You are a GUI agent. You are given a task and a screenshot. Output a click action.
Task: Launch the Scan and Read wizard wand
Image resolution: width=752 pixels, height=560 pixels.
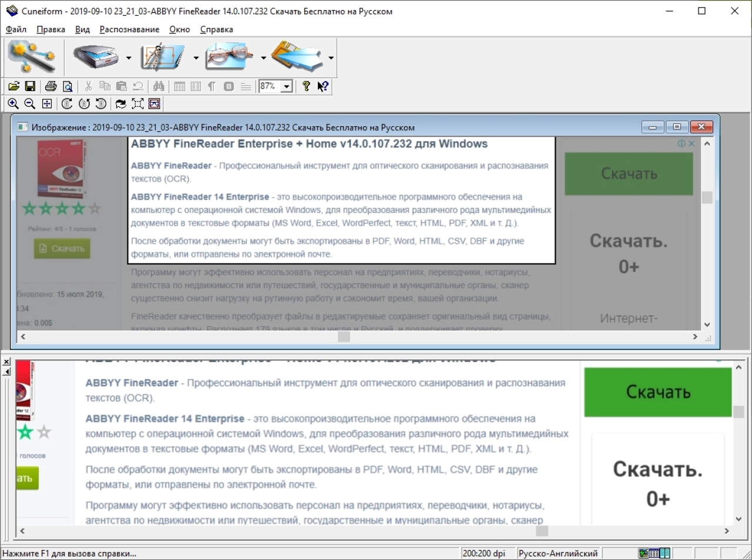click(31, 58)
